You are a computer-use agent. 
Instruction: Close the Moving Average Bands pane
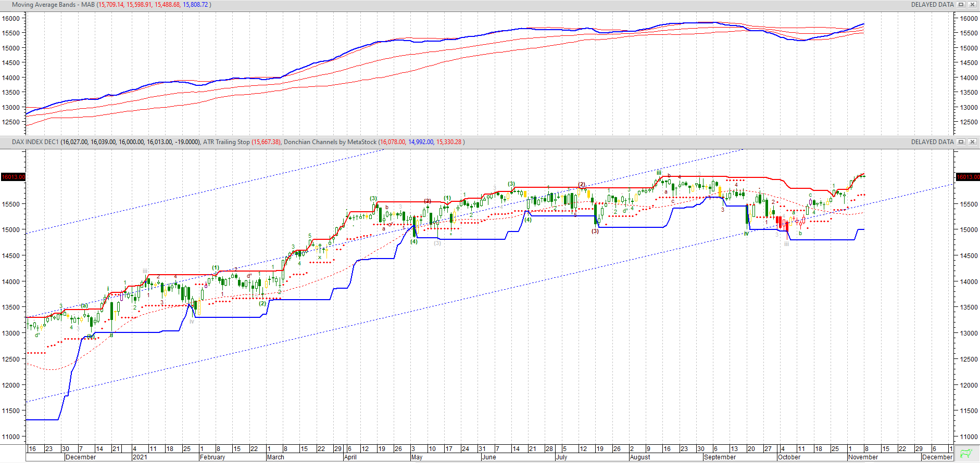point(972,5)
